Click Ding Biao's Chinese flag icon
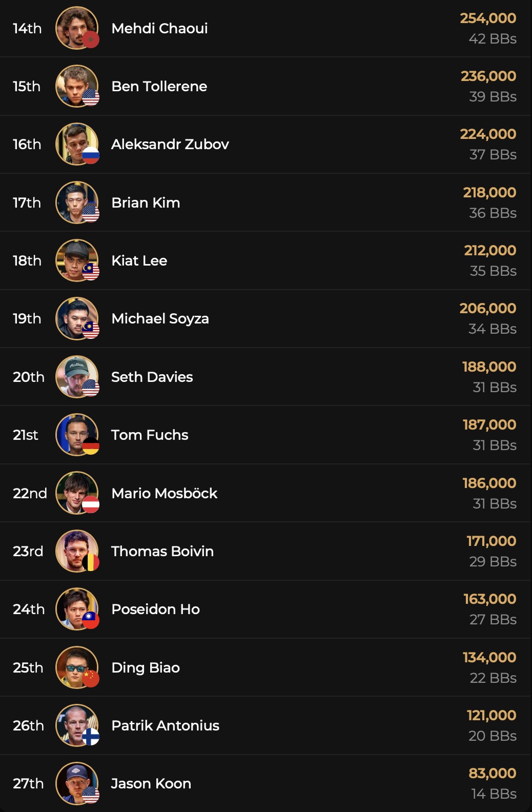This screenshot has height=812, width=532. 91,679
